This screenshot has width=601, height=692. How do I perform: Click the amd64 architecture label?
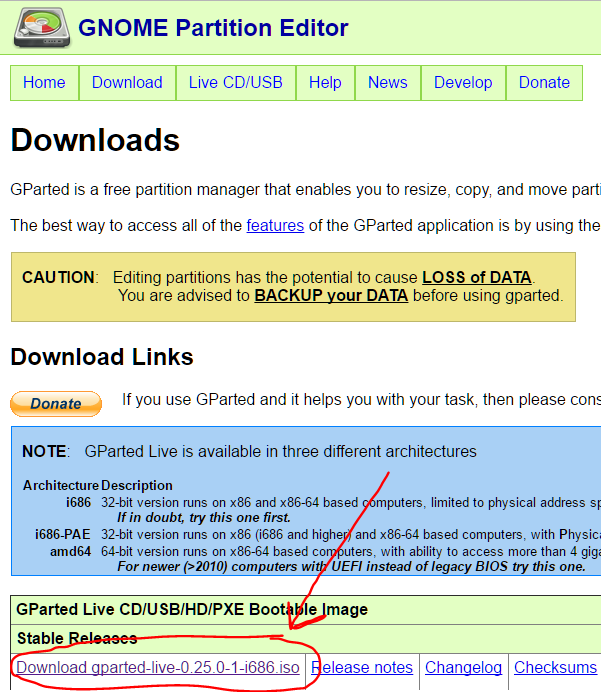point(70,552)
